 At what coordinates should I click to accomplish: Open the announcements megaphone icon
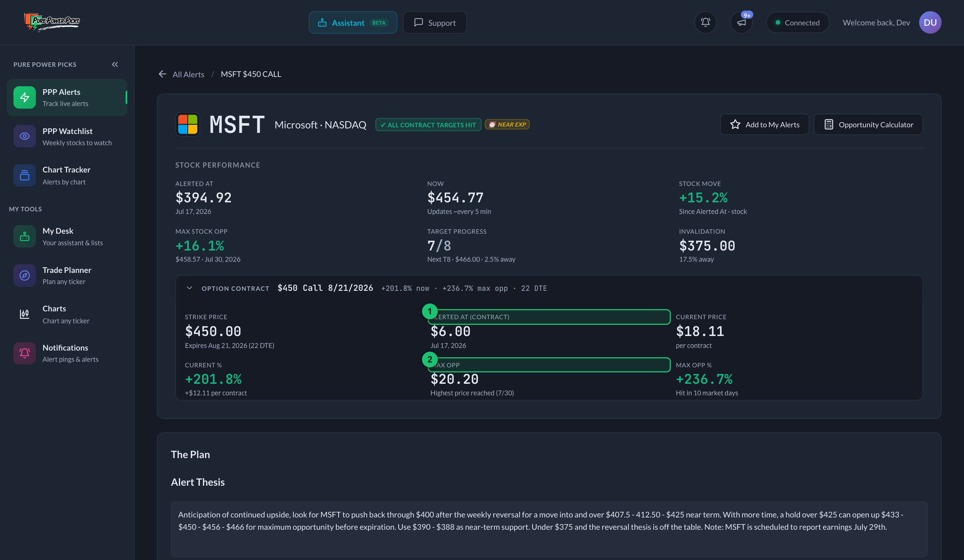741,22
